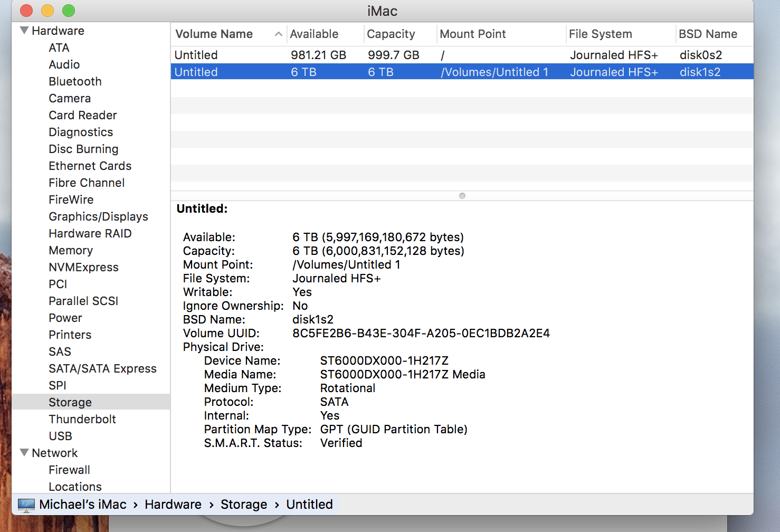The height and width of the screenshot is (532, 780).
Task: Click the Untitled: details heading
Action: tap(202, 208)
